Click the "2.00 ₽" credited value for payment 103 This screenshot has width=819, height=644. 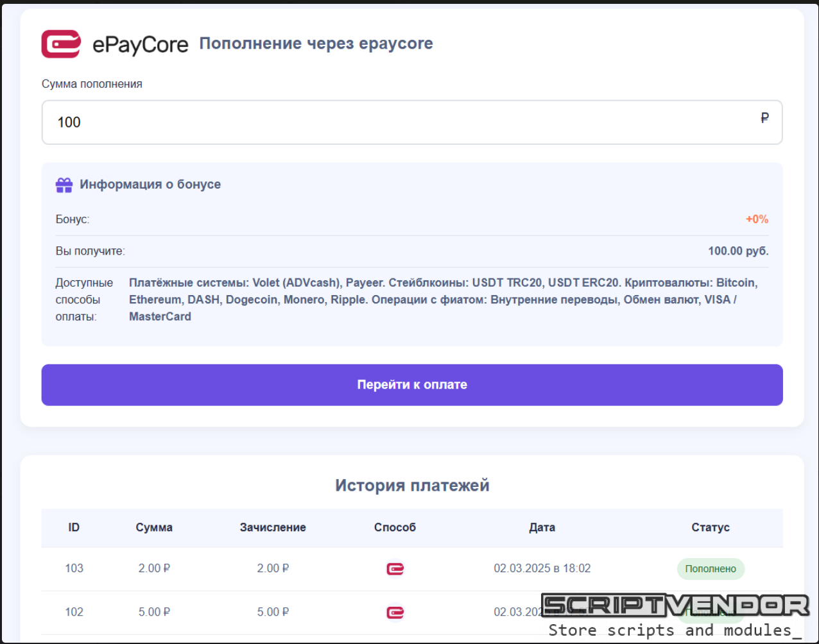(x=273, y=568)
